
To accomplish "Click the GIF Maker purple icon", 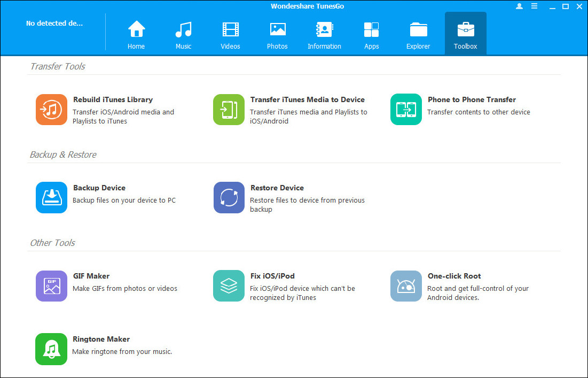I will [x=51, y=286].
